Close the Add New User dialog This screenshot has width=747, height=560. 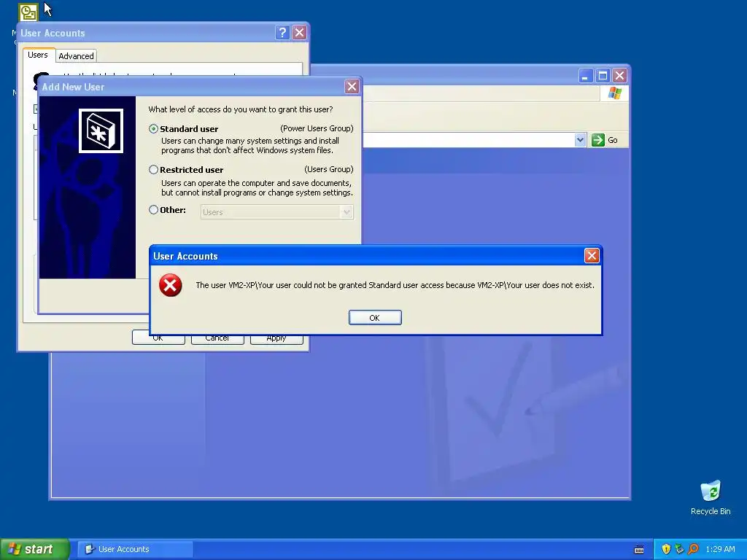coord(352,87)
